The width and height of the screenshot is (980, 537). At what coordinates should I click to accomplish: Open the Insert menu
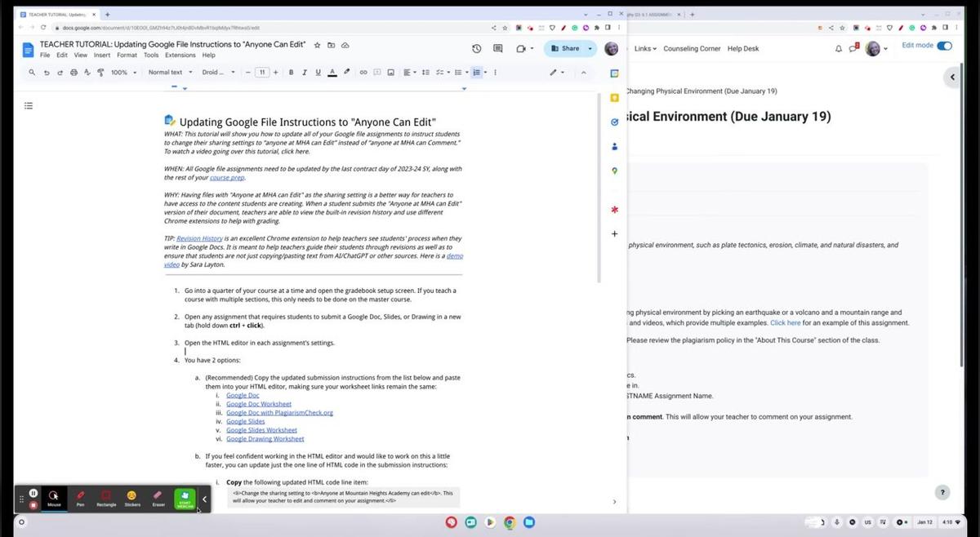[102, 55]
